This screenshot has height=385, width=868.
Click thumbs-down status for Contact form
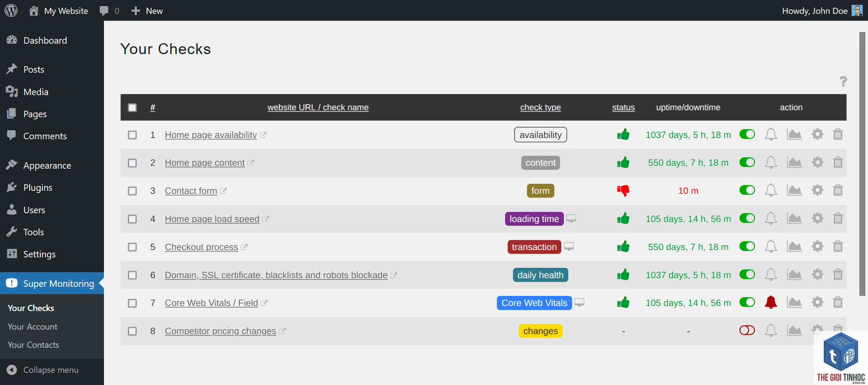pos(623,190)
